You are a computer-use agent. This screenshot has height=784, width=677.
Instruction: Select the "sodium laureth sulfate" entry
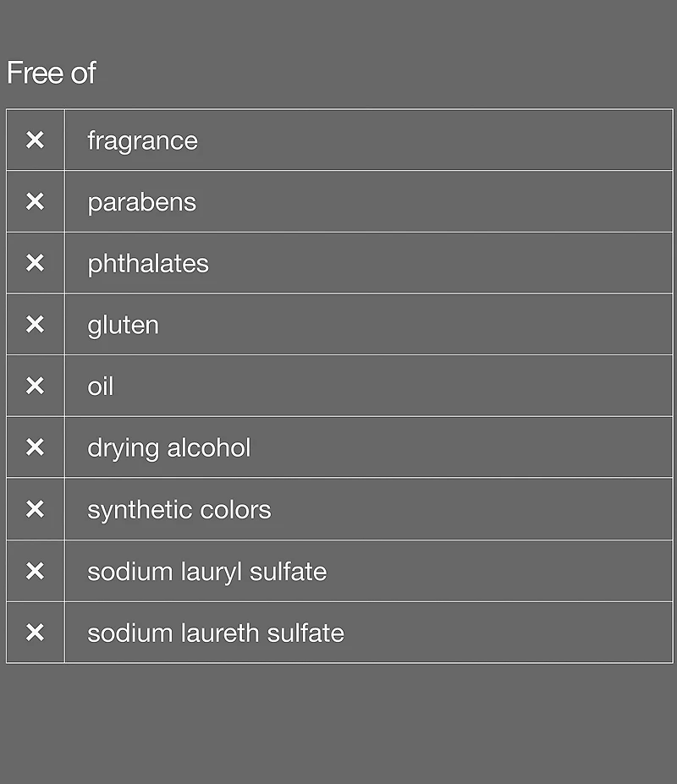(x=216, y=633)
